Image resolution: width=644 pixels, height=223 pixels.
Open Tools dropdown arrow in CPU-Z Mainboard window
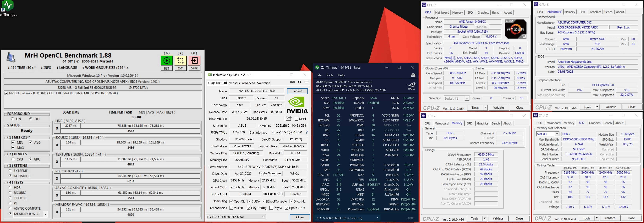597,107
